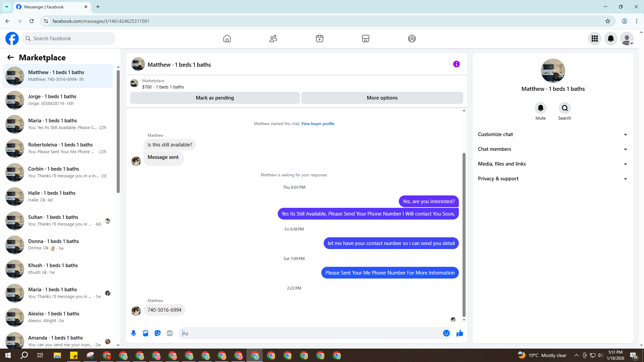This screenshot has width=644, height=362.
Task: Attach a file using the photo icon
Action: (x=146, y=333)
